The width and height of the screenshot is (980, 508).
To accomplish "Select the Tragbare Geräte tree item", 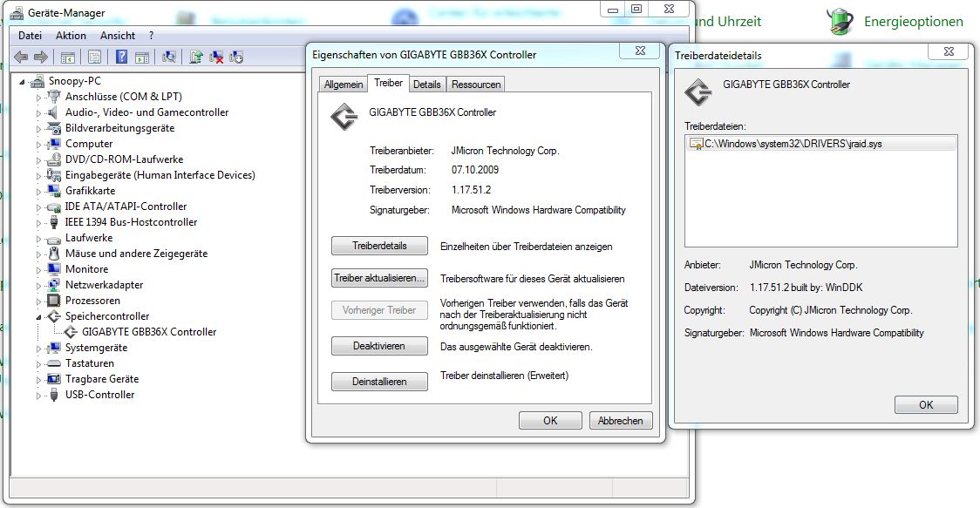I will tap(102, 379).
